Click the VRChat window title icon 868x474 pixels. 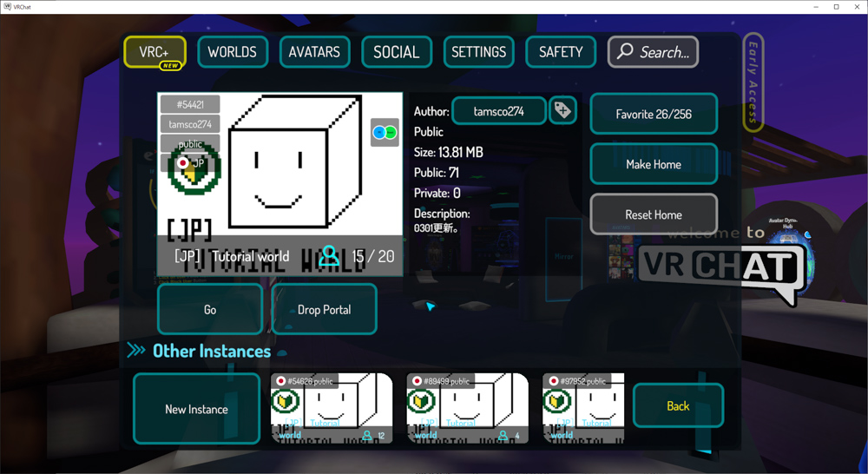pos(7,7)
